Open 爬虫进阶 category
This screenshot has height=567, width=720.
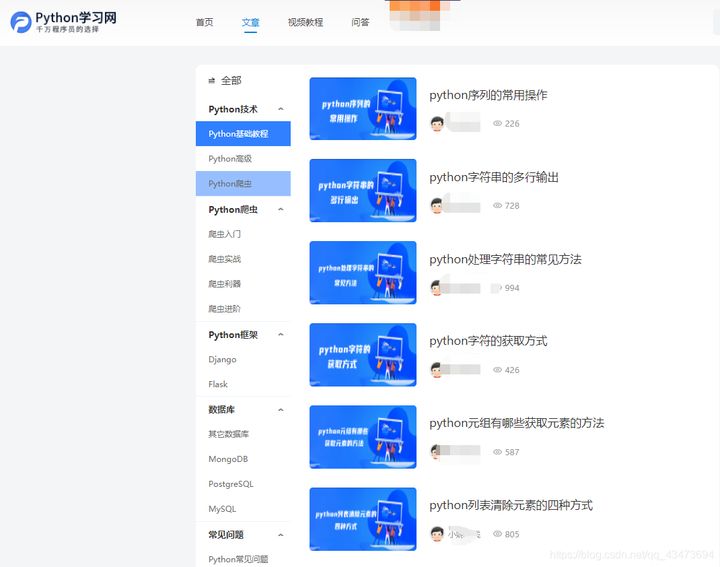[x=224, y=309]
